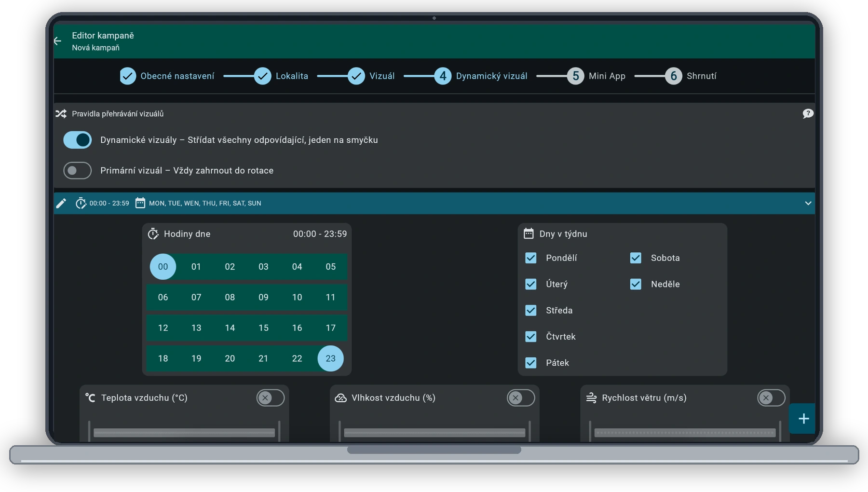Enable the Primární vizuál toggle
The width and height of the screenshot is (868, 492).
pyautogui.click(x=78, y=170)
